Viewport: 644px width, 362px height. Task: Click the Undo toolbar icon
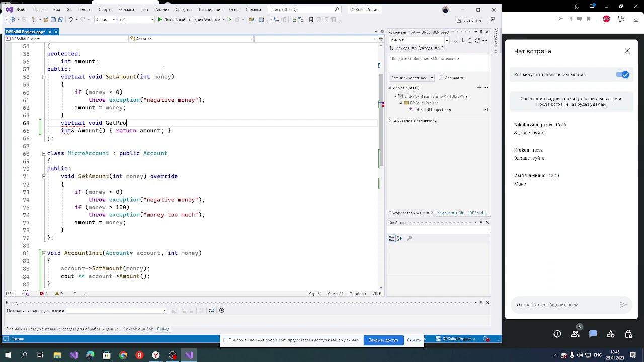click(71, 20)
